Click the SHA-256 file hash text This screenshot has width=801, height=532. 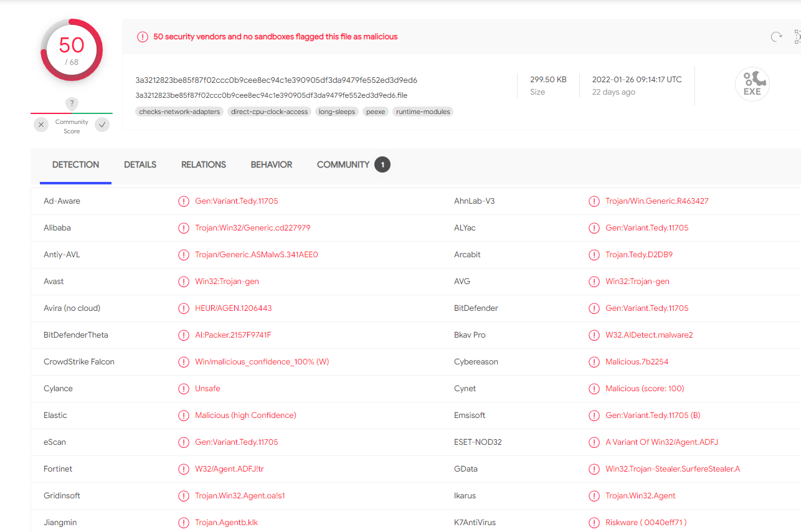coord(277,80)
